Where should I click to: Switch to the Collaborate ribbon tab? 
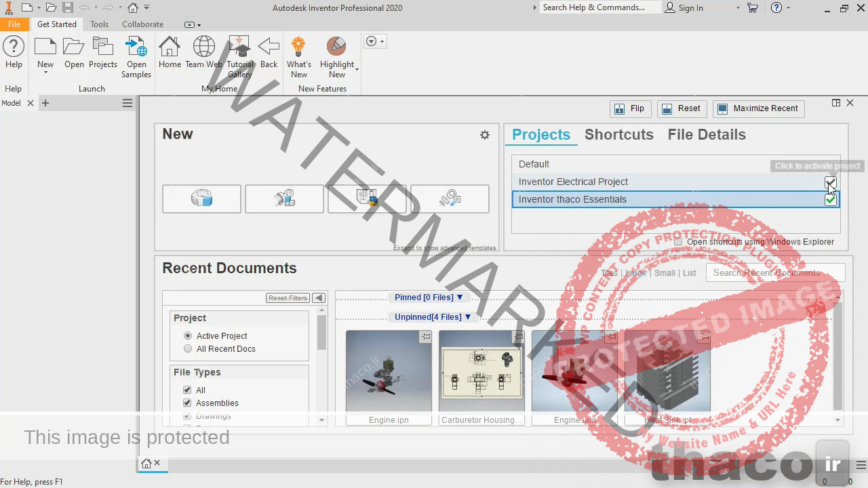click(x=142, y=24)
